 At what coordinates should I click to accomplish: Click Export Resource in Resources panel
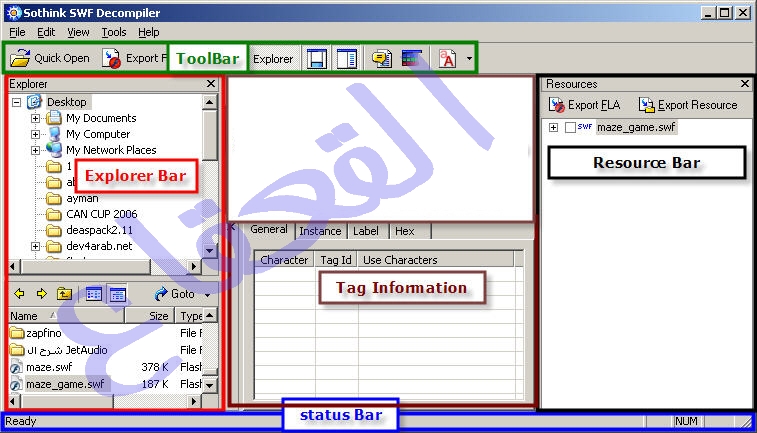[688, 105]
